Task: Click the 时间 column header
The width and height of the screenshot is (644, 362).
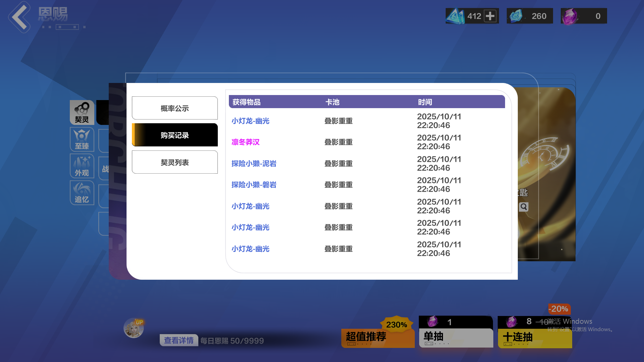Action: tap(425, 102)
